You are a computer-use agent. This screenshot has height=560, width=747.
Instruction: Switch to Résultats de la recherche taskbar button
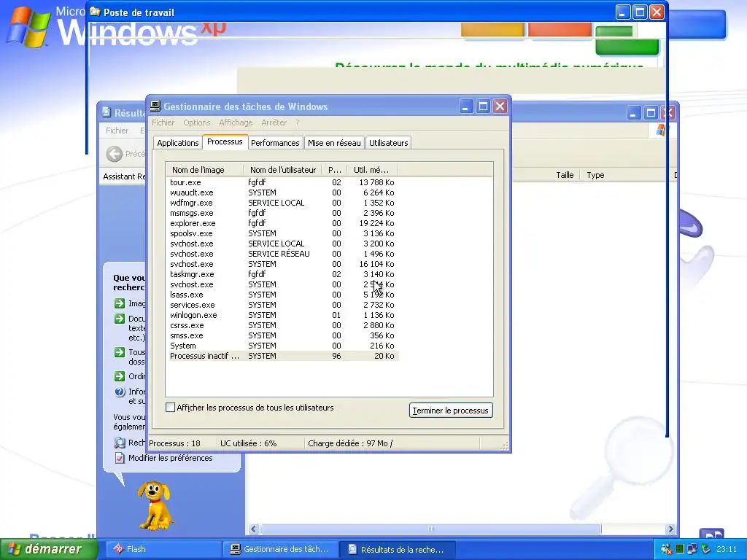[398, 549]
